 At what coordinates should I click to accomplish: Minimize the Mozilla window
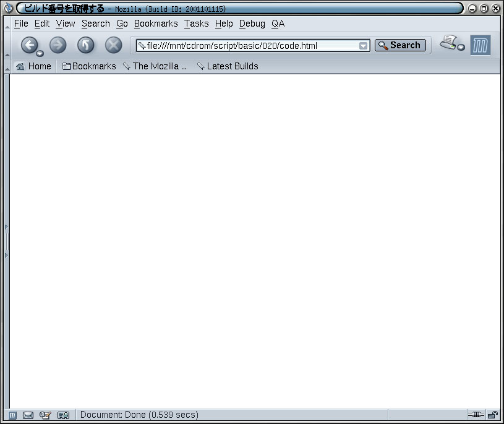(x=472, y=9)
